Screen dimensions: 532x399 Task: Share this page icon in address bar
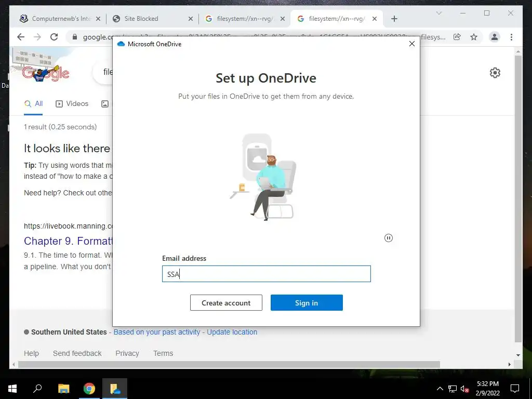point(457,37)
